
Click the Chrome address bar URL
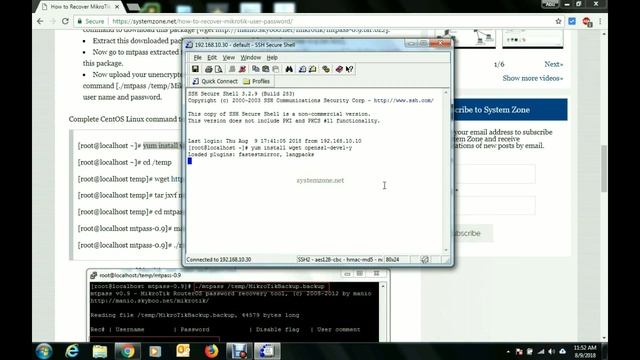click(202, 21)
